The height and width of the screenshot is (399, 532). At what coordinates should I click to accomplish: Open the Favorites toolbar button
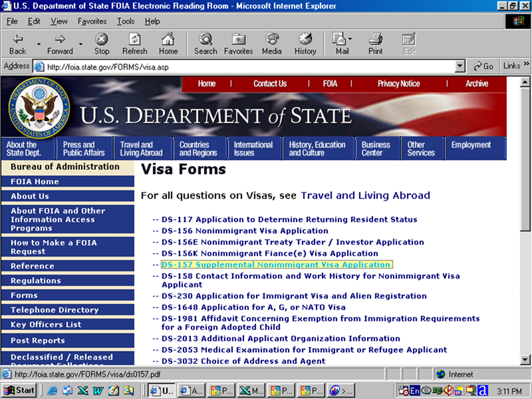(x=239, y=44)
